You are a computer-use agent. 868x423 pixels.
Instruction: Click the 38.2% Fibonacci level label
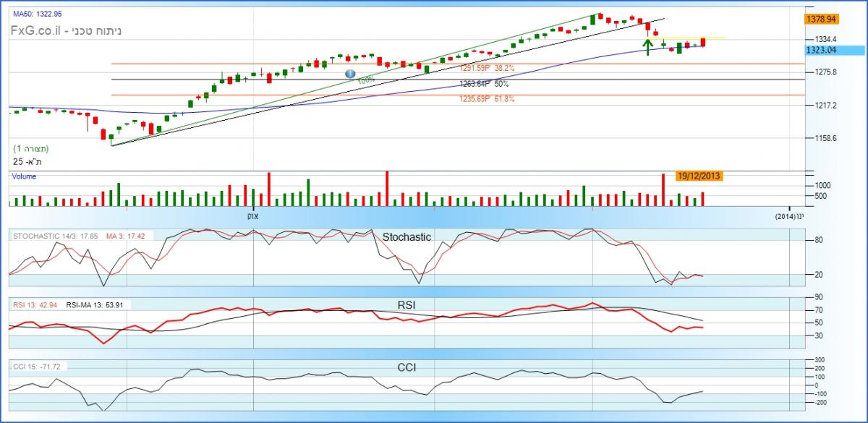[x=487, y=68]
